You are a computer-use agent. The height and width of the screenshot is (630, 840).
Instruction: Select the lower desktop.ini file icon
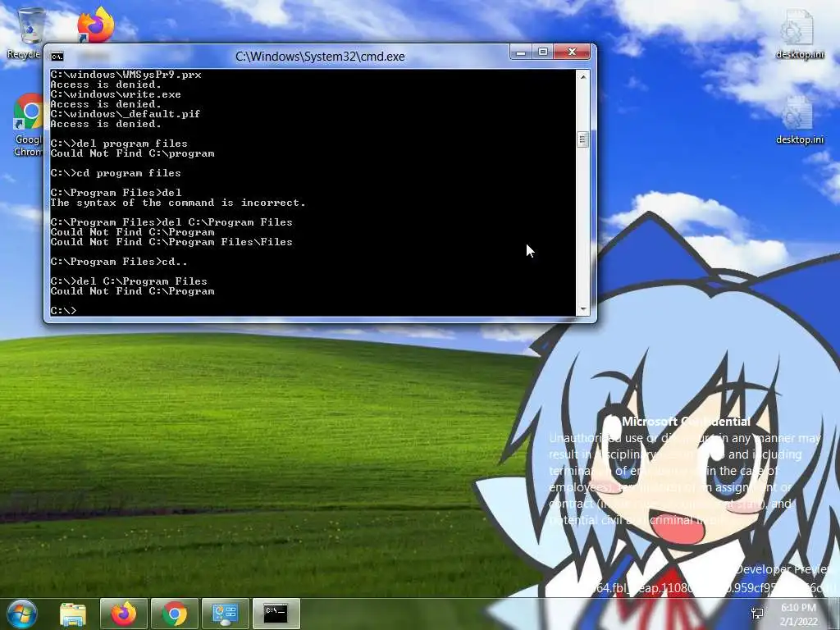799,120
